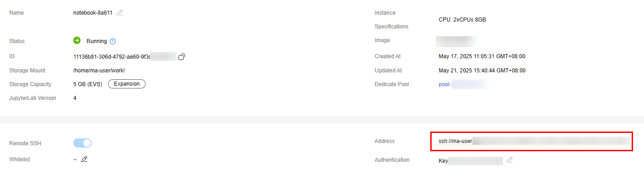Click the 5 GB (EVS) capacity value

[x=88, y=84]
